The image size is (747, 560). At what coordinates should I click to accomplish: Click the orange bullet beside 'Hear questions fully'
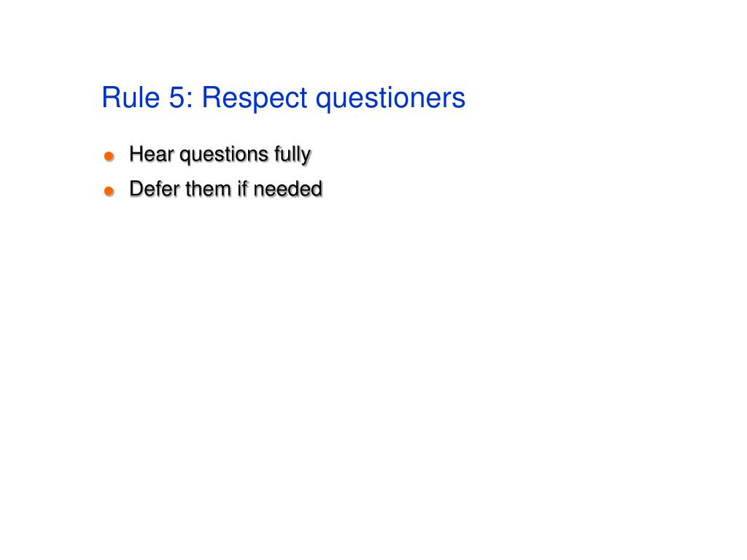[109, 156]
